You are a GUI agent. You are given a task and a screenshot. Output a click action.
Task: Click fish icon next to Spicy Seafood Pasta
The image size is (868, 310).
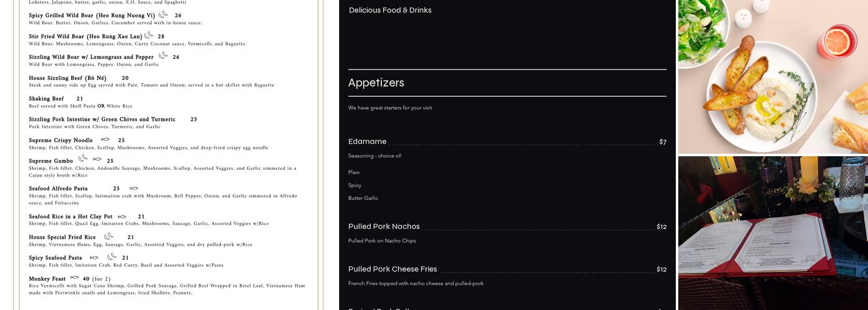click(94, 257)
